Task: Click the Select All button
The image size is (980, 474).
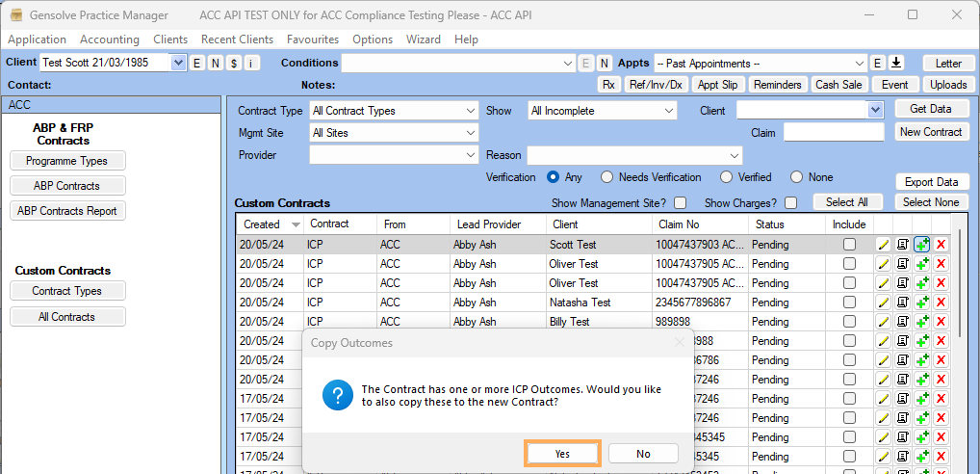Action: [x=847, y=202]
